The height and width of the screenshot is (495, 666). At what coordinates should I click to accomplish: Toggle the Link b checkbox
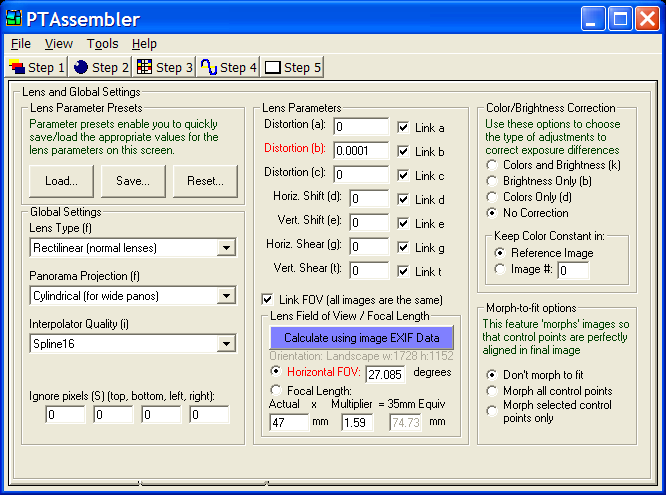click(403, 151)
